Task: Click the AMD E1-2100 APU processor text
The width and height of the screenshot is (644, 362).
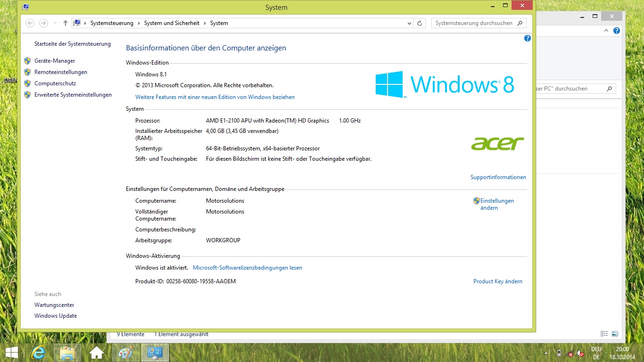Action: [x=267, y=121]
